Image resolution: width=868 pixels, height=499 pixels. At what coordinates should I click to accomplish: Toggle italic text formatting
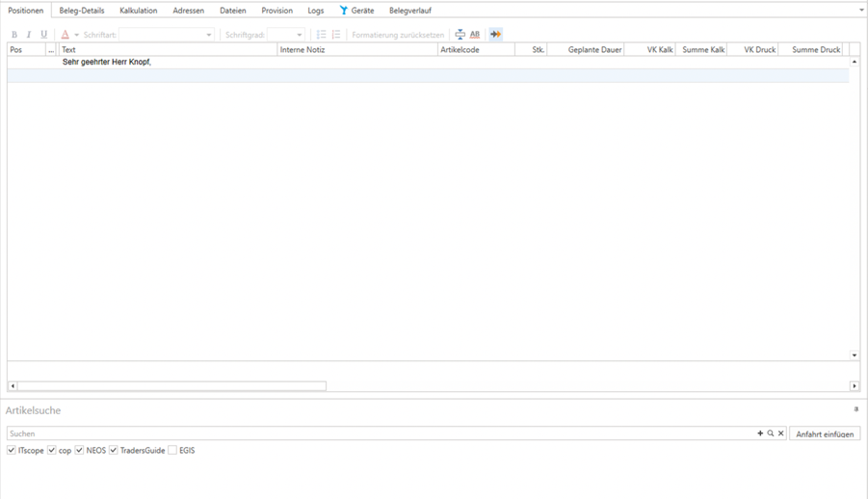pos(29,35)
